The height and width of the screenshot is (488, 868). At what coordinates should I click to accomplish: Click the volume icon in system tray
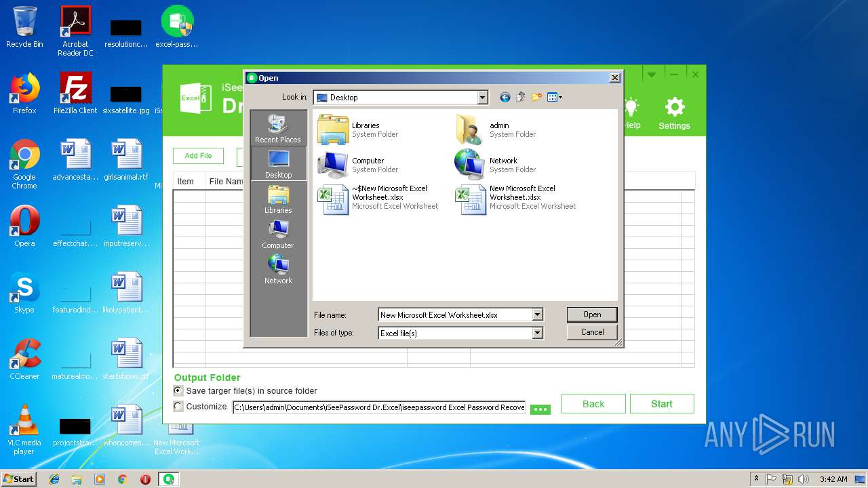tap(804, 479)
